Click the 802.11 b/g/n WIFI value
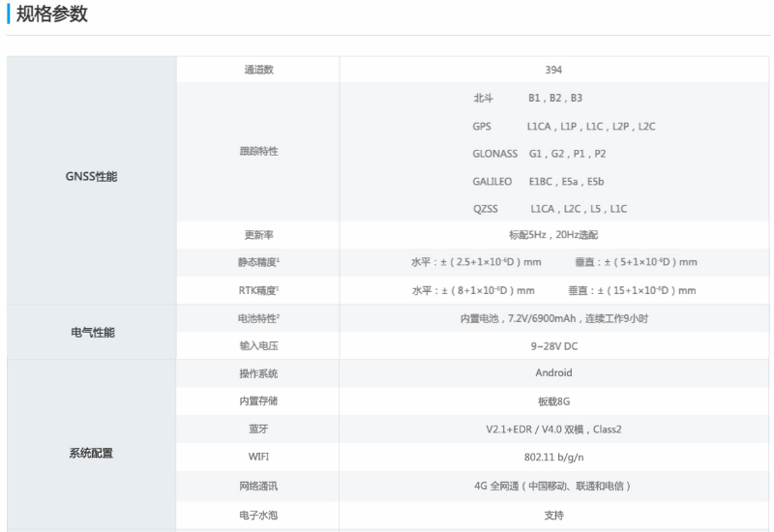This screenshot has height=532, width=774. point(553,457)
